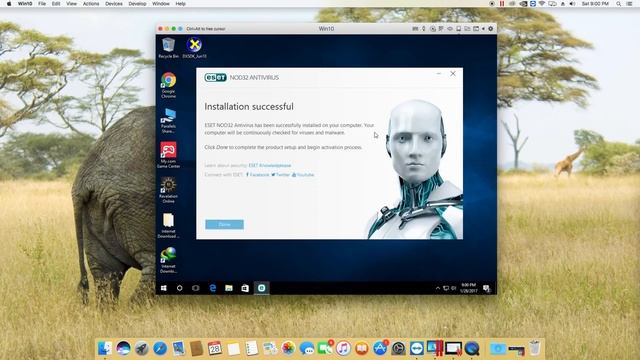This screenshot has height=360, width=640.
Task: Open the Windows Action Center notifications
Action: [487, 289]
